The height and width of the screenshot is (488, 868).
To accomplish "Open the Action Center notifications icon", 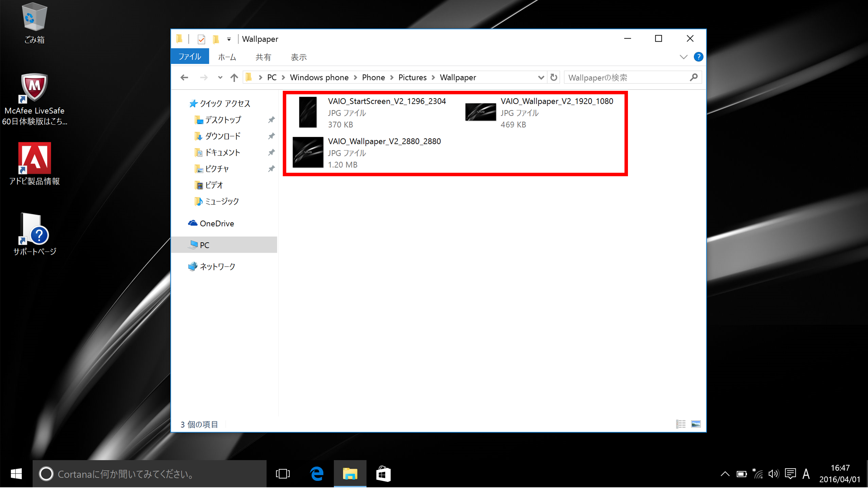I will (x=790, y=474).
